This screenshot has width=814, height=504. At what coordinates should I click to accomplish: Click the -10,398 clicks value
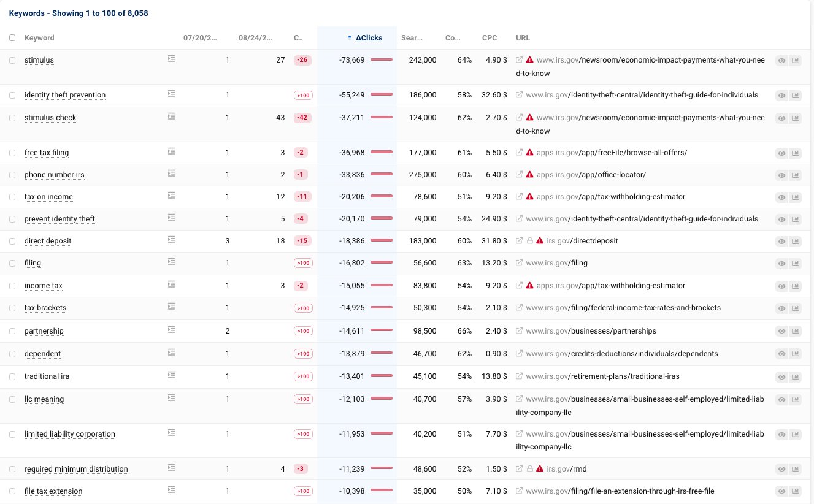pyautogui.click(x=352, y=491)
